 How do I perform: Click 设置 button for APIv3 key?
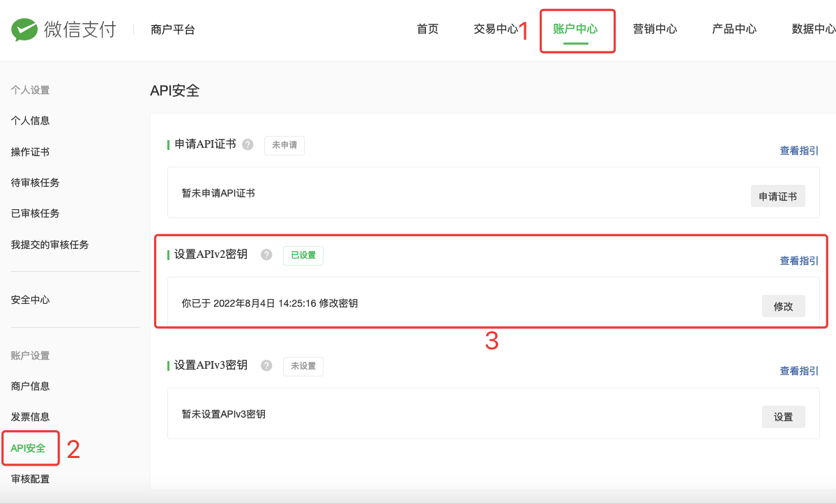point(783,417)
